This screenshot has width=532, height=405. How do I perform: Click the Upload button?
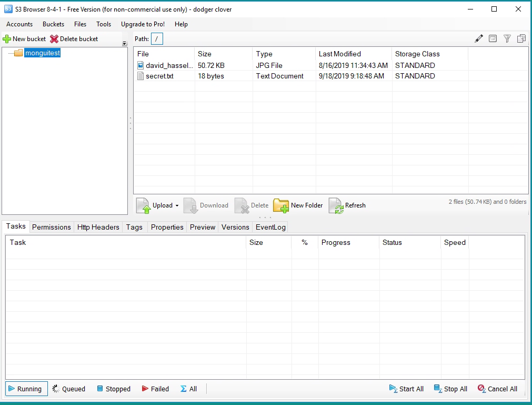(155, 205)
